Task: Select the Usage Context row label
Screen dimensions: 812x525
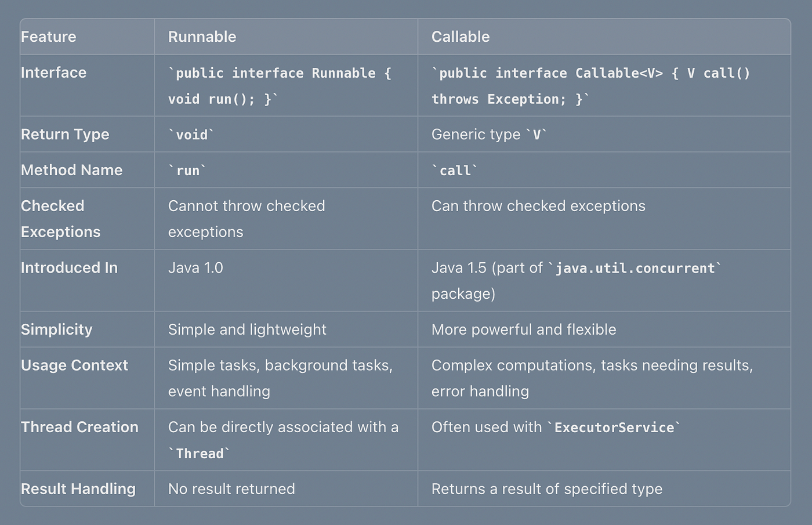Action: click(x=74, y=365)
